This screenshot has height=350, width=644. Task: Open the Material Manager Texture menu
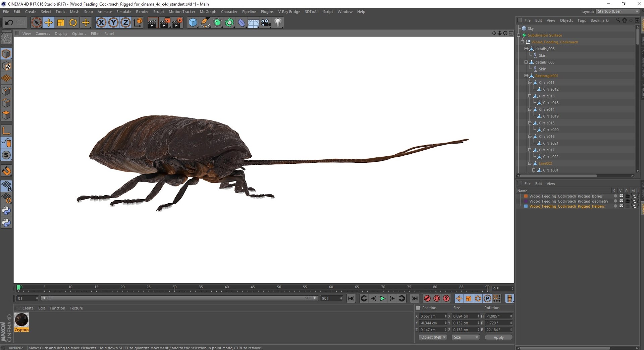point(76,308)
